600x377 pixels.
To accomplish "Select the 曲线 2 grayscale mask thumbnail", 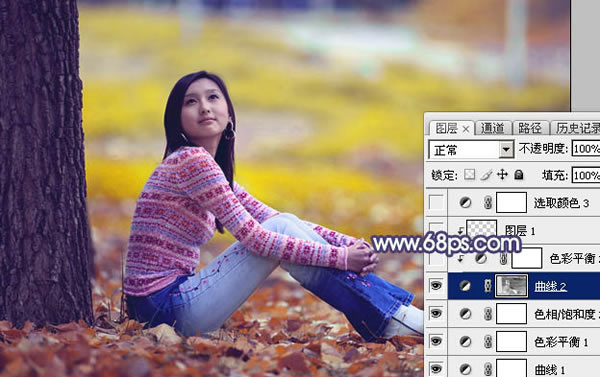I will [x=511, y=286].
